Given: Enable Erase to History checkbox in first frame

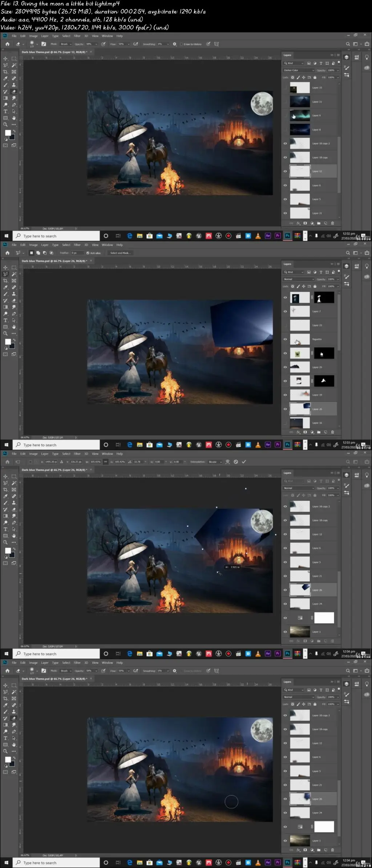Looking at the screenshot, I should (181, 44).
